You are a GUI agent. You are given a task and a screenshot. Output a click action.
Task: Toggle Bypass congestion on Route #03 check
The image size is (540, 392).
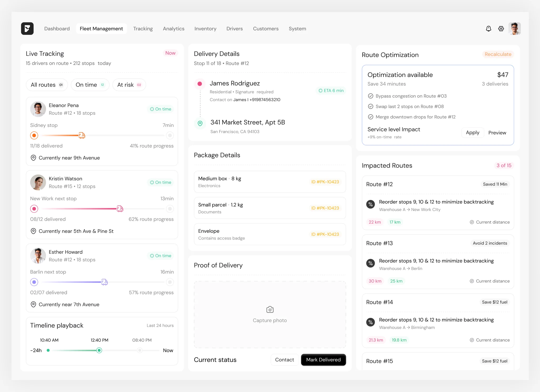point(370,96)
